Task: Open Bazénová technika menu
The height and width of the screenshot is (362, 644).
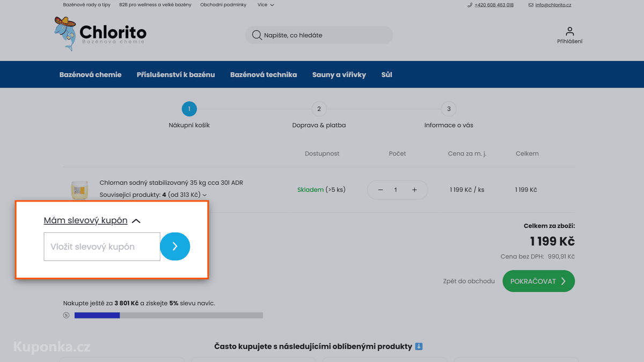Action: coord(264,75)
